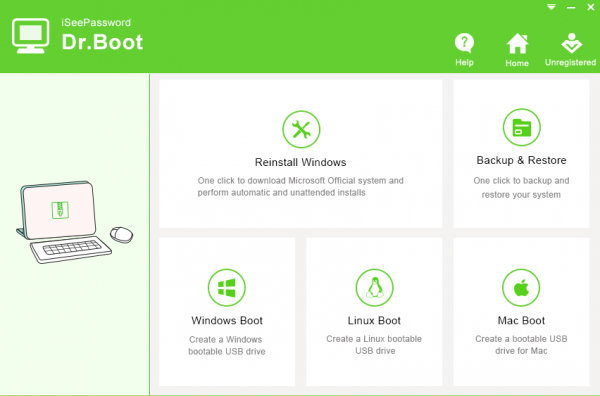The height and width of the screenshot is (396, 600).
Task: Click the Backup & Restore title
Action: tap(521, 160)
